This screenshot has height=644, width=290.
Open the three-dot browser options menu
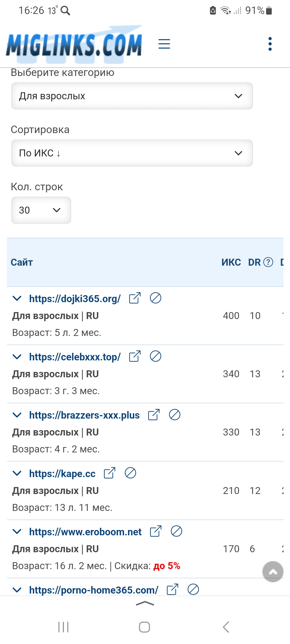[x=270, y=44]
